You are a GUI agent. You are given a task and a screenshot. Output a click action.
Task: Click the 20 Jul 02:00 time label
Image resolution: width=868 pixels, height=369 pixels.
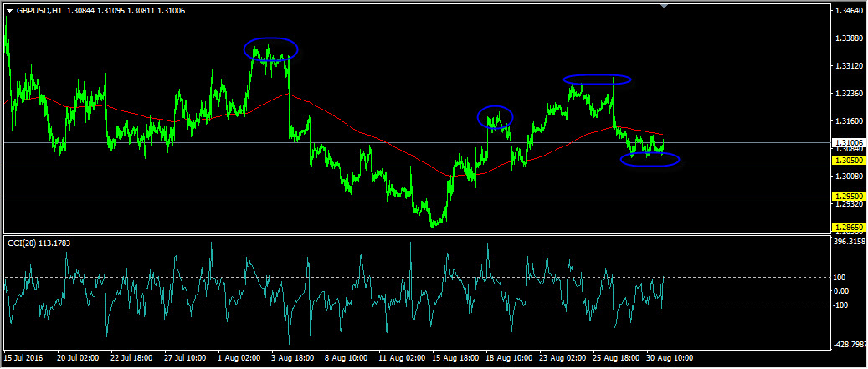[78, 358]
